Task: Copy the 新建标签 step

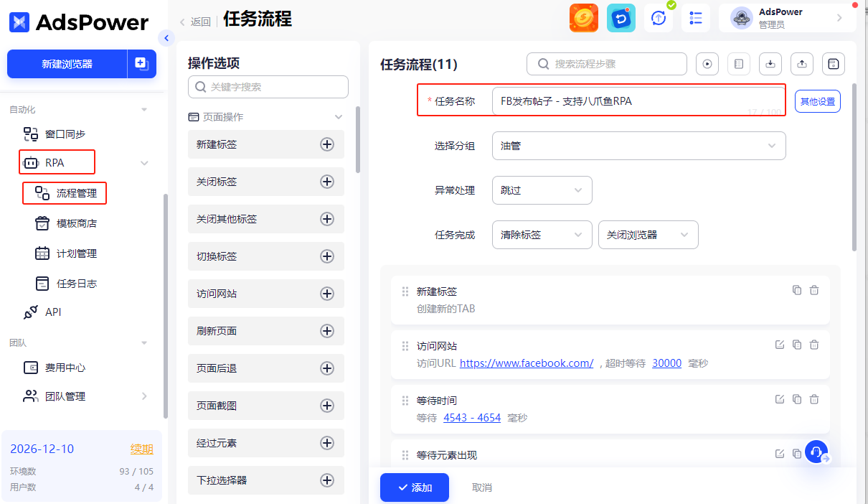Action: (x=797, y=290)
